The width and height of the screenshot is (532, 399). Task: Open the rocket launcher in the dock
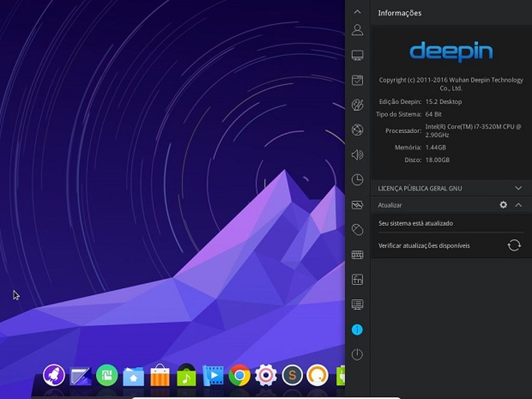[54, 375]
